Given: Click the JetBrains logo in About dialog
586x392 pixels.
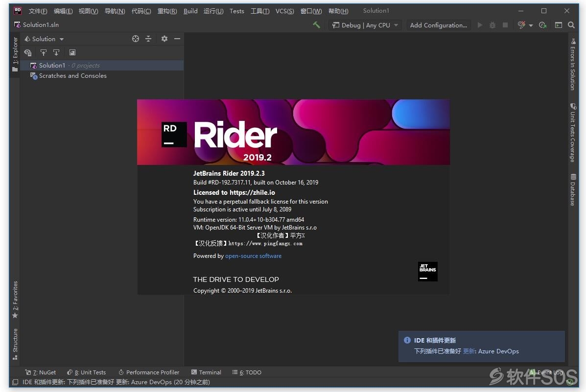Looking at the screenshot, I should coord(427,272).
